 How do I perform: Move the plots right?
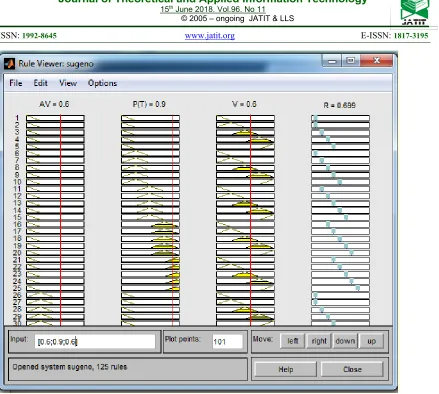click(x=319, y=341)
